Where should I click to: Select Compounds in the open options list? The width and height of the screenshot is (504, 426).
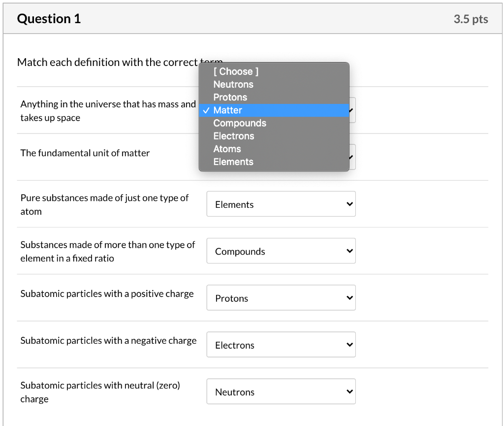pyautogui.click(x=240, y=123)
